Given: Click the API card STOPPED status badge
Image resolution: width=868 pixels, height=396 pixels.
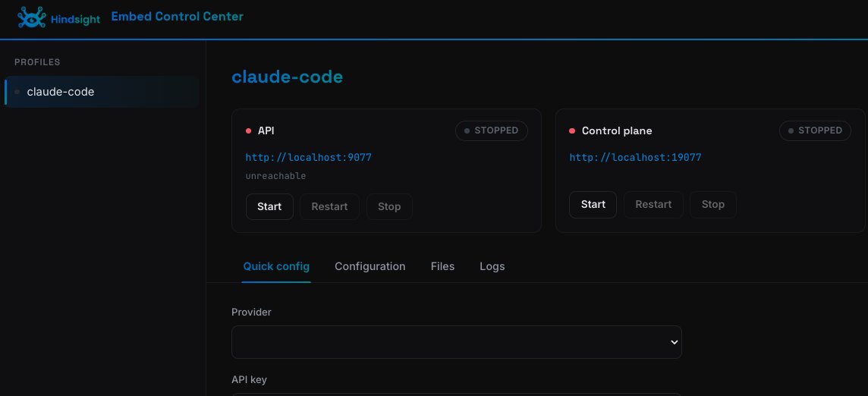Looking at the screenshot, I should 492,130.
